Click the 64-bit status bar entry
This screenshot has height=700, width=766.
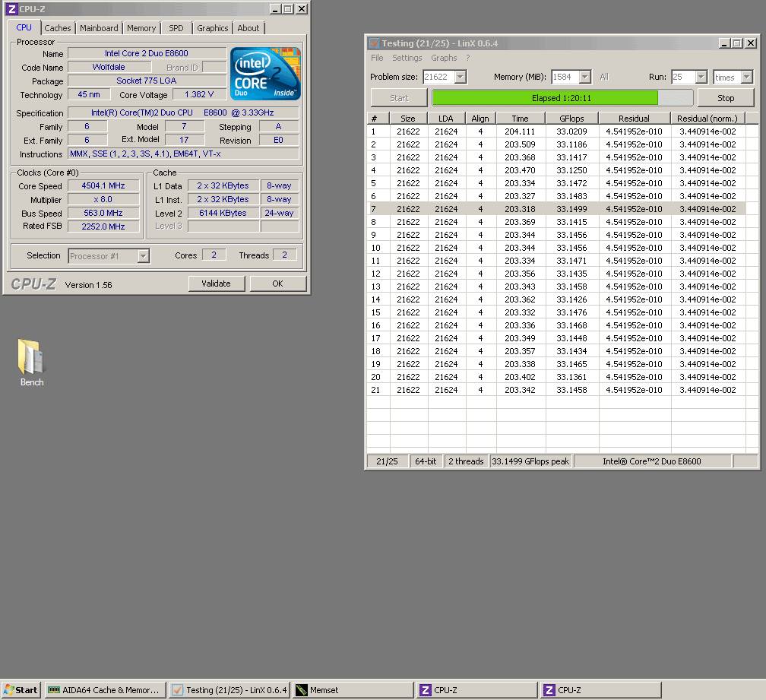426,461
